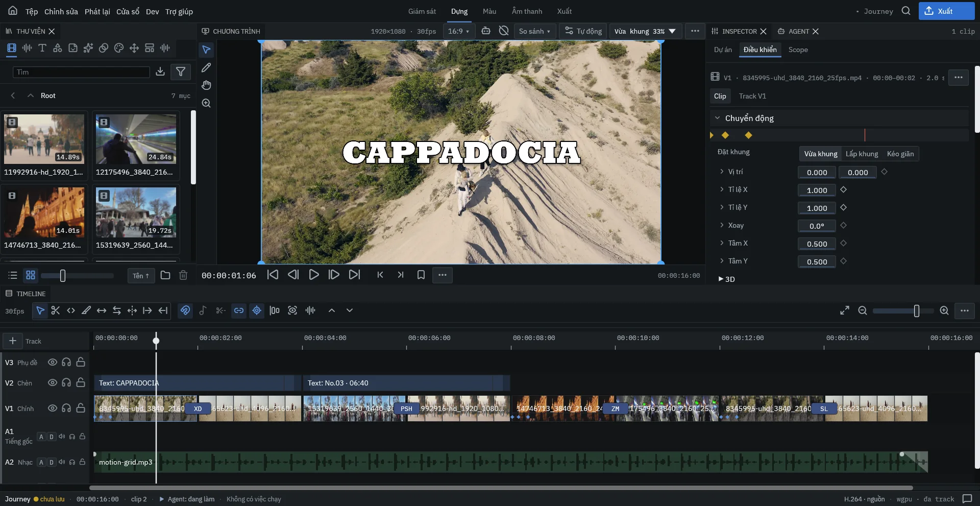This screenshot has width=980, height=506.
Task: Toggle the linked selection icon in timeline
Action: point(239,310)
